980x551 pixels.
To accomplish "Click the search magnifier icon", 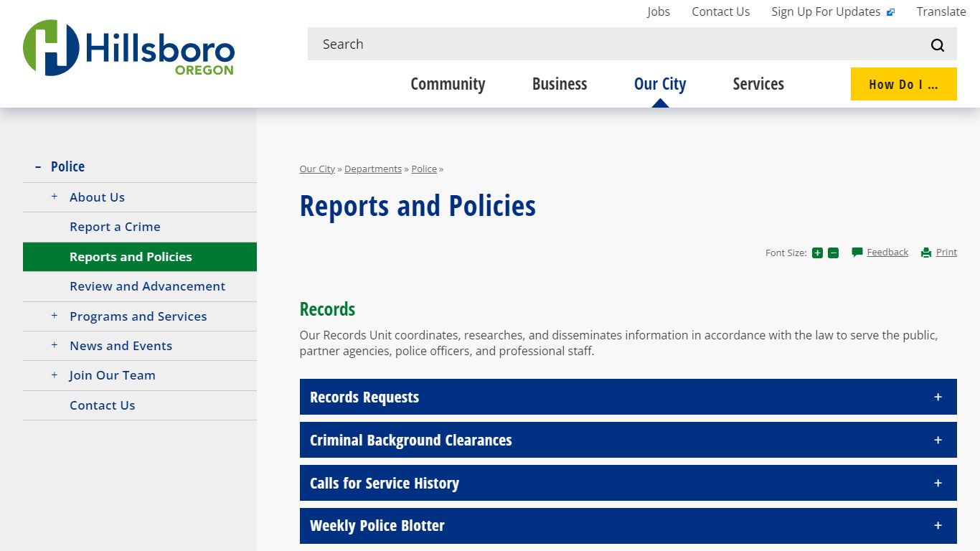I will pyautogui.click(x=937, y=45).
